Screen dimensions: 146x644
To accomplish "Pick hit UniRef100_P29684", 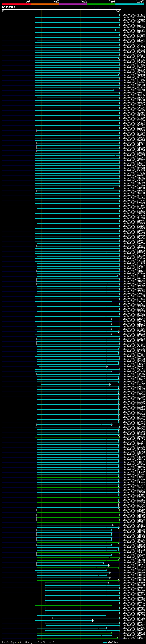I will click(133, 246).
